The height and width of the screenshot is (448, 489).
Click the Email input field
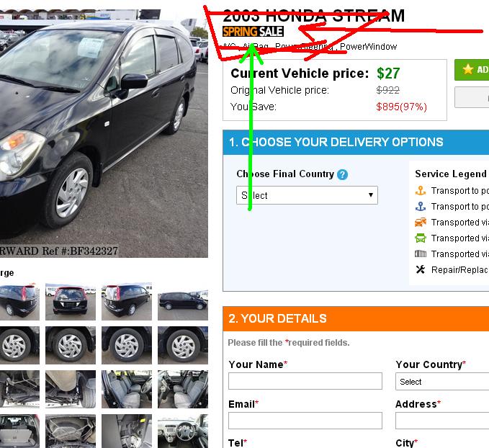click(x=305, y=421)
